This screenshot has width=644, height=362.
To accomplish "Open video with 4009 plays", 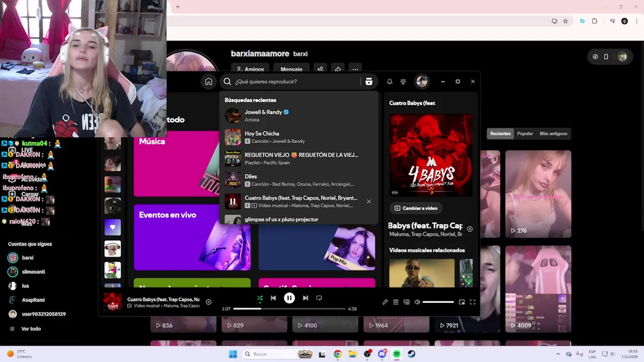I will (538, 289).
